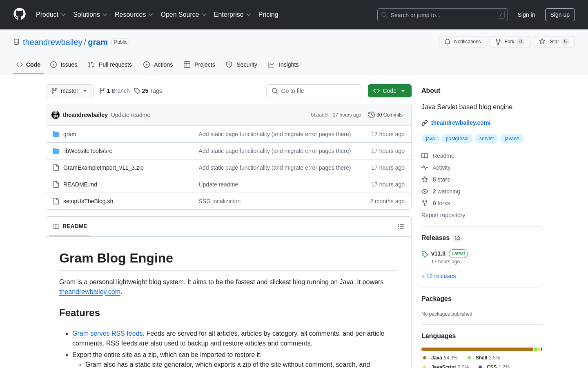Click the file icon for setupUsTheBlog.sh
This screenshot has width=588, height=368.
pyautogui.click(x=56, y=201)
